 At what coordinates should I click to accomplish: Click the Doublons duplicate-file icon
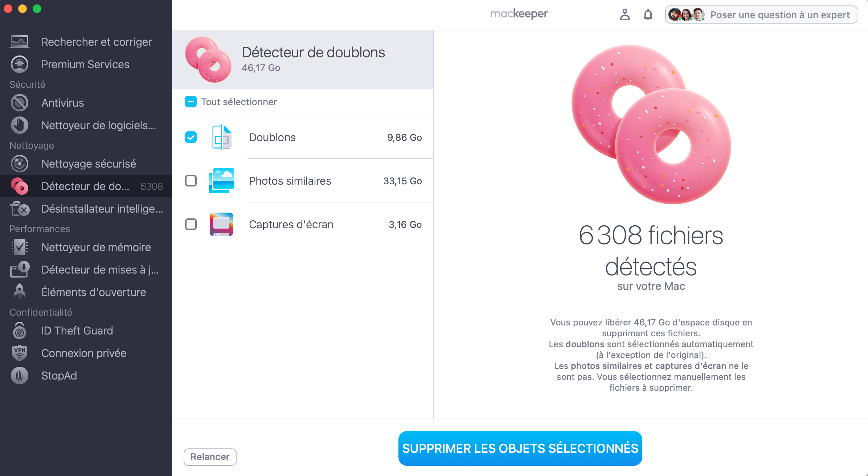[x=221, y=137]
